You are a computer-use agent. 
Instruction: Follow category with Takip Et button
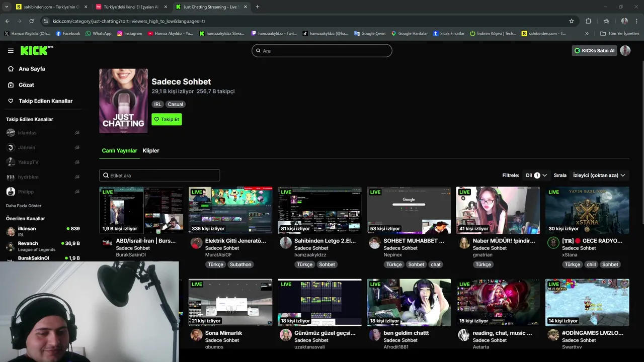(x=167, y=119)
